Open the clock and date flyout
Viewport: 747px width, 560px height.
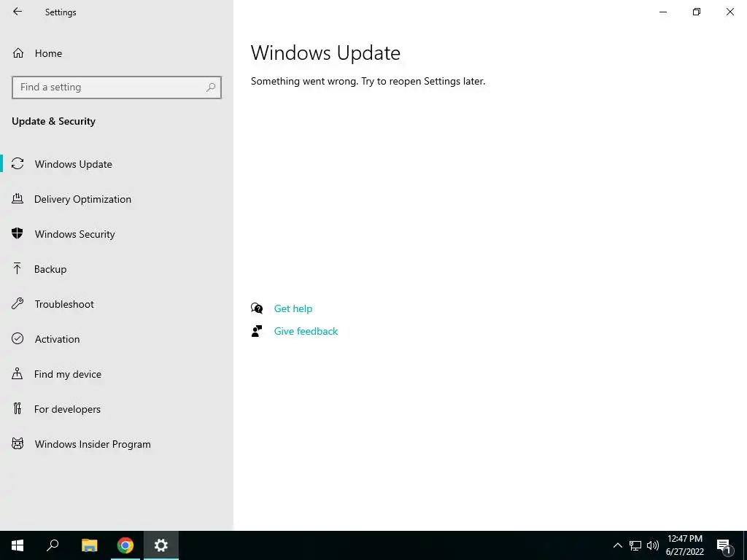pos(684,545)
